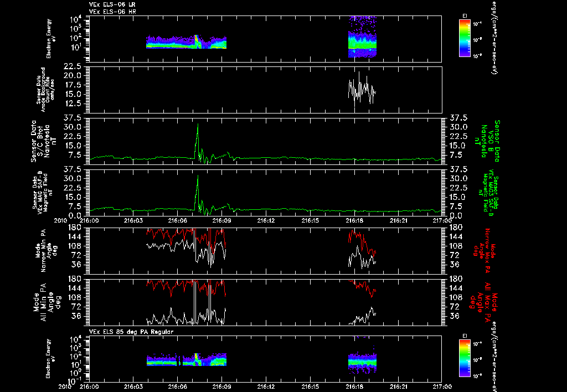Image resolution: width=567 pixels, height=392 pixels.
Task: Click the "17.5" tick value on count rate axis
Action: click(x=73, y=85)
